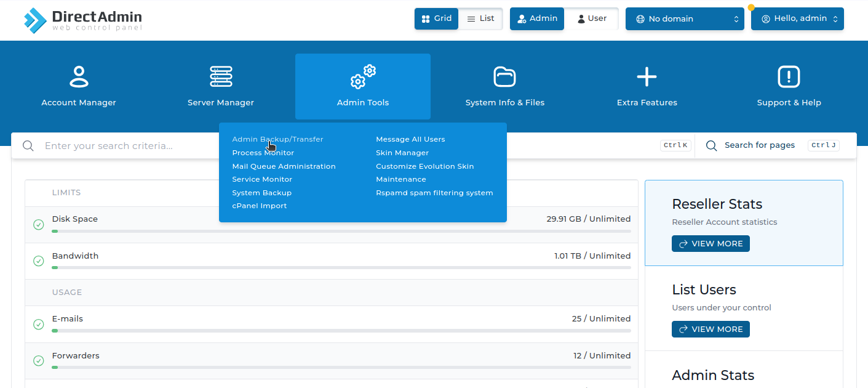Click green check icon beside Forwarders
Screen dimensions: 868x388
pyautogui.click(x=38, y=361)
